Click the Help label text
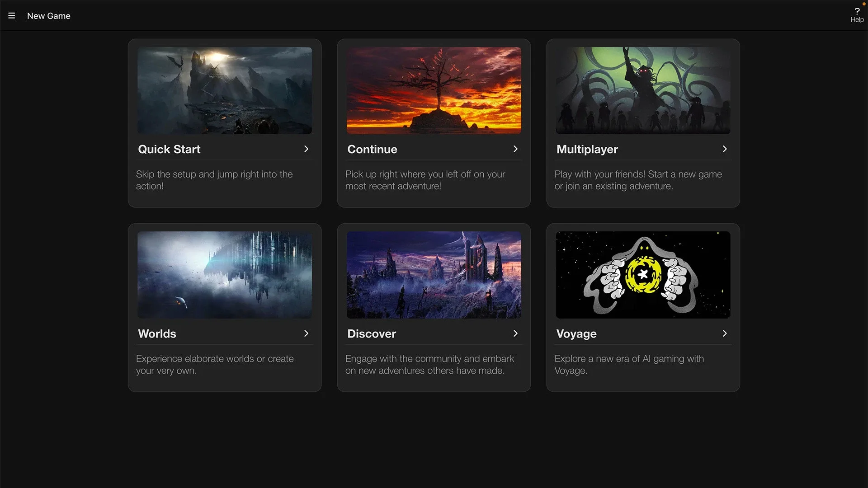868x488 pixels. [x=857, y=20]
